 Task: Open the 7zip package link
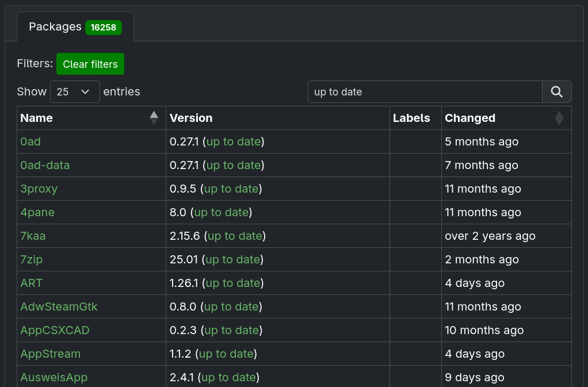pyautogui.click(x=32, y=259)
